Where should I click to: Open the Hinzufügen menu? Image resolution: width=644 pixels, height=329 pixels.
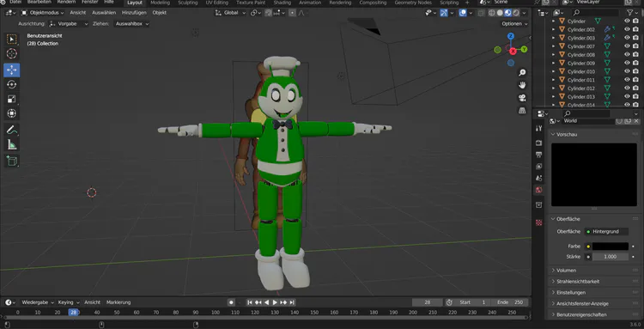coord(134,13)
